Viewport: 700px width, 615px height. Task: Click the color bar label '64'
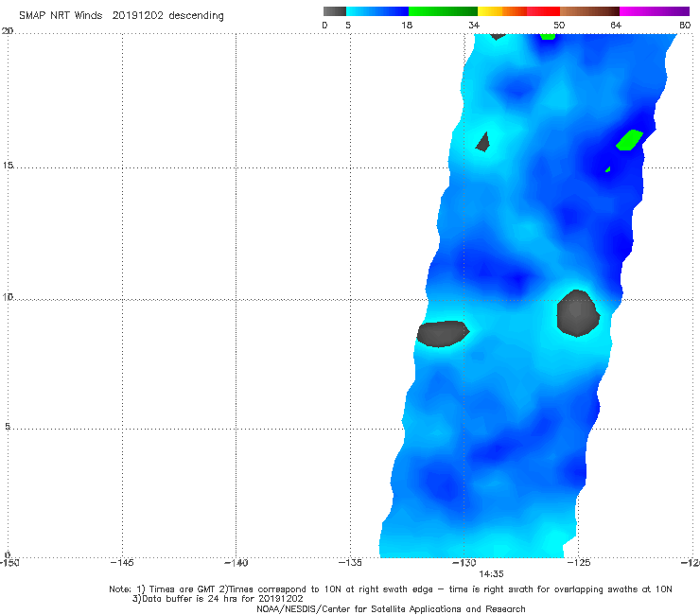pyautogui.click(x=616, y=25)
